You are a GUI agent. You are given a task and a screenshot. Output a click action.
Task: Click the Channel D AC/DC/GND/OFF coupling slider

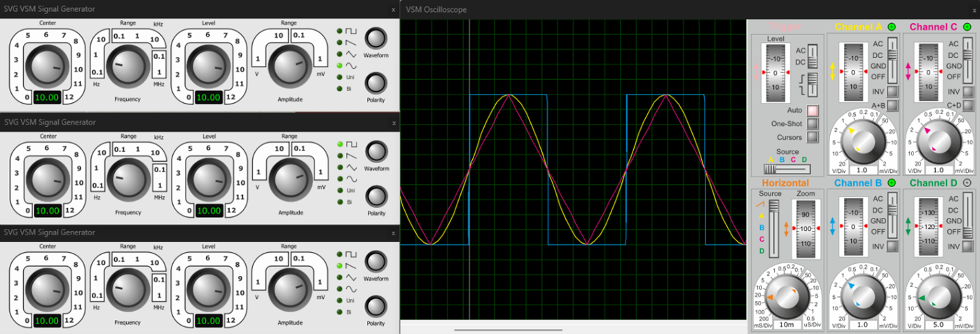click(x=967, y=215)
